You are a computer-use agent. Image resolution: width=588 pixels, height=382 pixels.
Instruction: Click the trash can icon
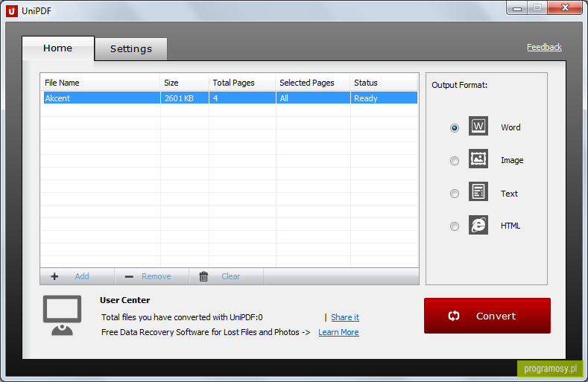(x=203, y=276)
